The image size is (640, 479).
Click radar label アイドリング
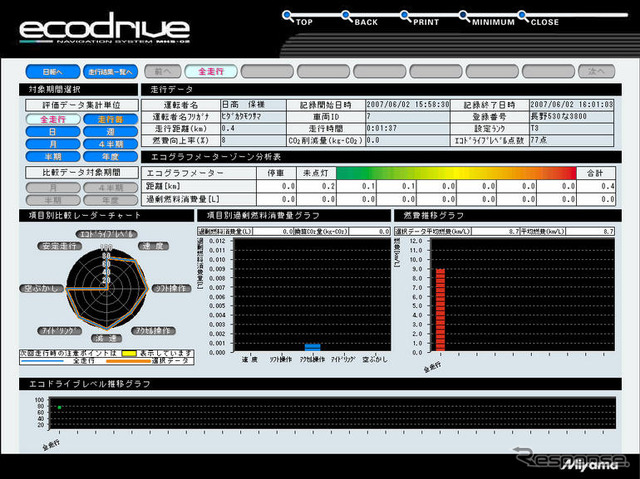click(x=60, y=330)
